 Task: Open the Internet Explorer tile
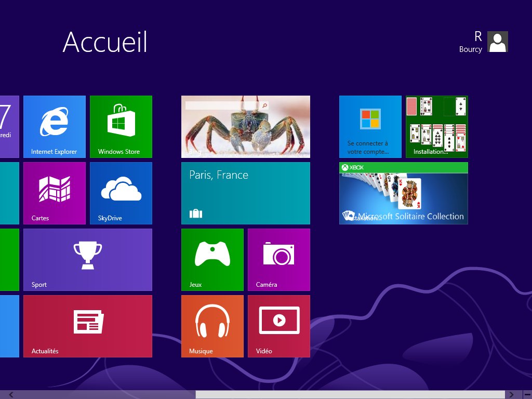click(x=54, y=127)
